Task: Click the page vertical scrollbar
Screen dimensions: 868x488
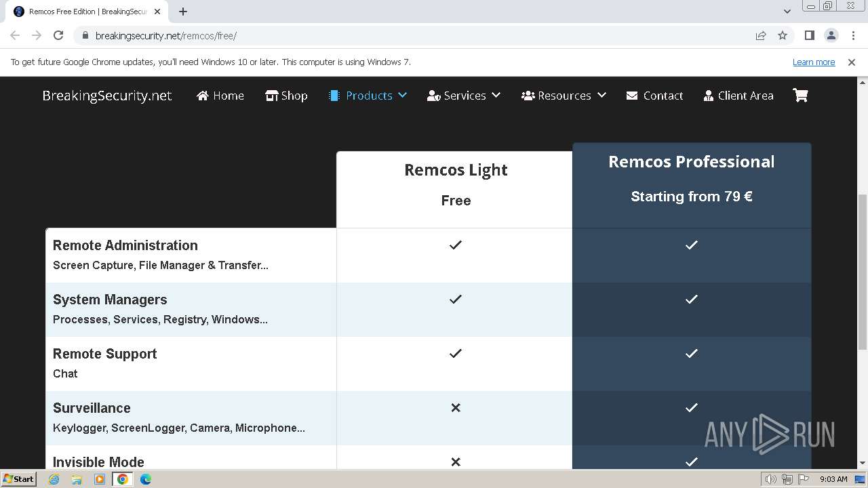Action: click(863, 271)
